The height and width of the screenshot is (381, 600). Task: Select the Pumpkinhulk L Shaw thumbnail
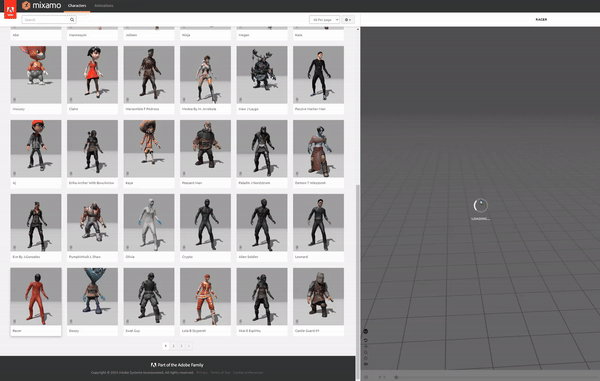[x=92, y=223]
